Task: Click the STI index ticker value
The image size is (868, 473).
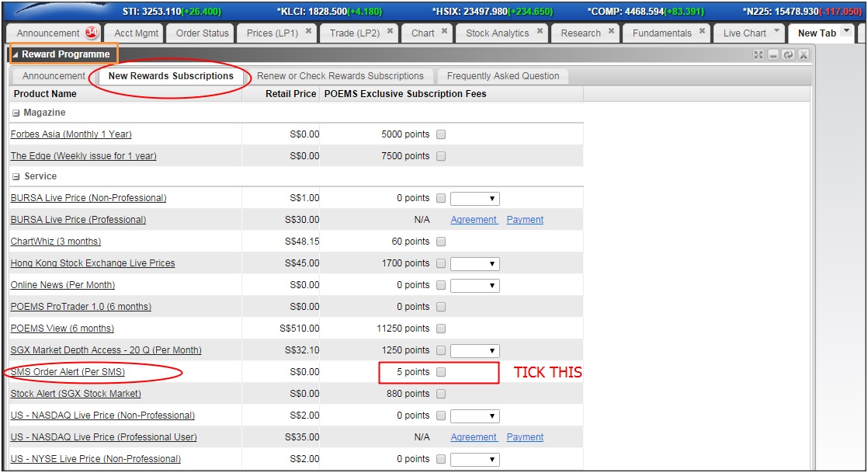Action: 172,12
